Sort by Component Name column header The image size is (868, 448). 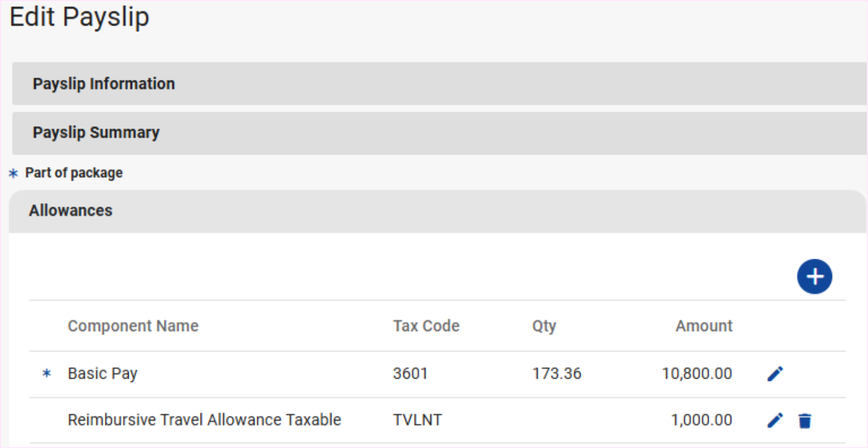pos(133,326)
